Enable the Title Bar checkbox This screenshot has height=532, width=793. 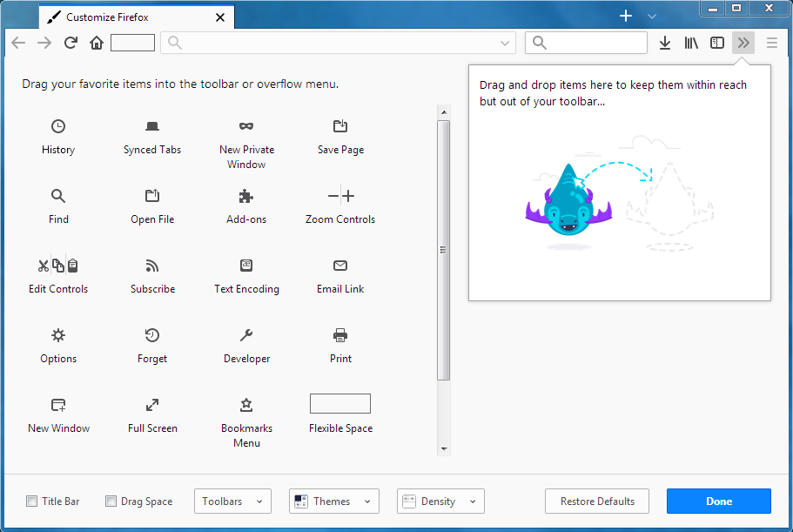pos(32,502)
